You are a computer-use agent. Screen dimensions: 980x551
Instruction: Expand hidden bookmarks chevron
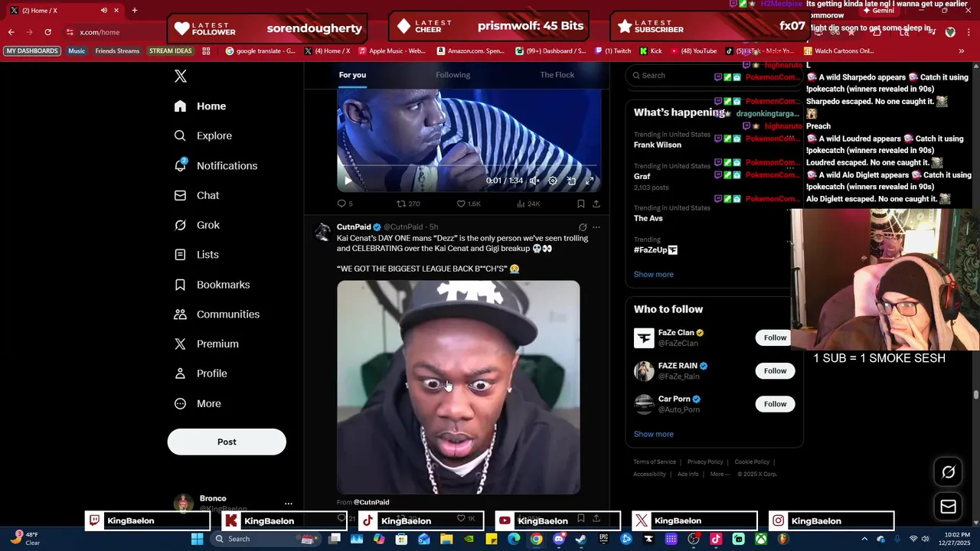click(962, 51)
